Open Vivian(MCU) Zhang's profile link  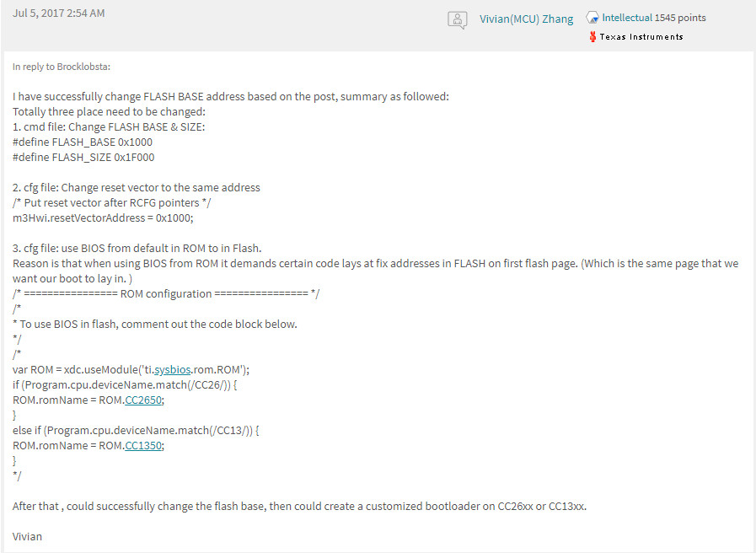[526, 19]
